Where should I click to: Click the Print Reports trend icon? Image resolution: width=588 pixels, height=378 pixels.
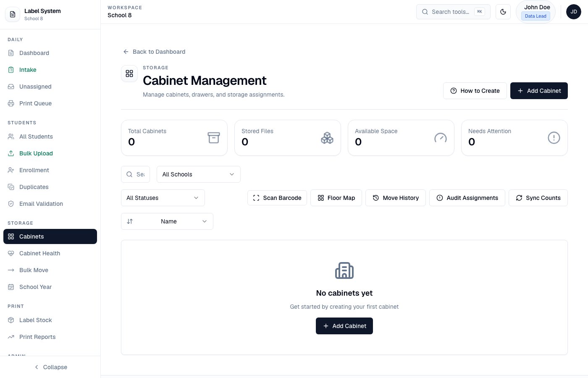[11, 337]
